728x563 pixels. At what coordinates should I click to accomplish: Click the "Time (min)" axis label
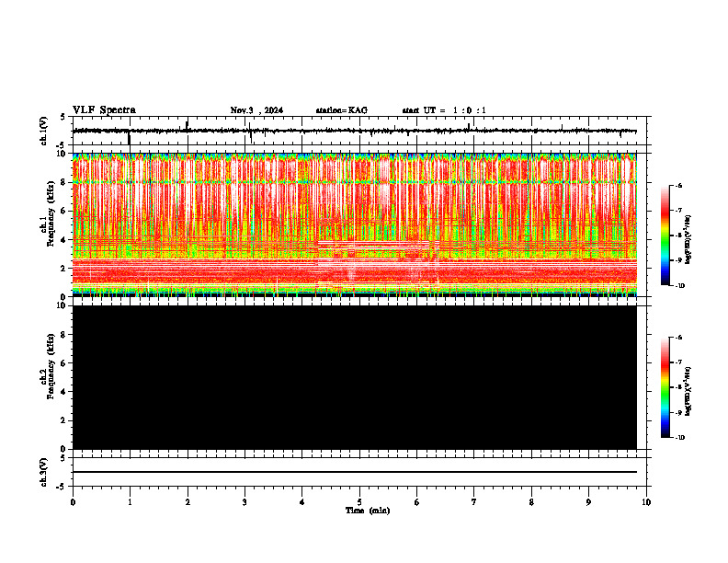pos(368,511)
